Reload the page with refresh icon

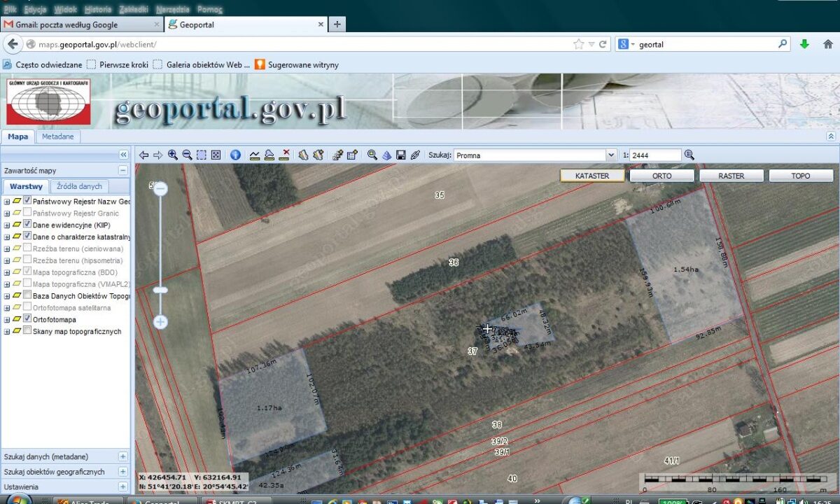(x=603, y=44)
